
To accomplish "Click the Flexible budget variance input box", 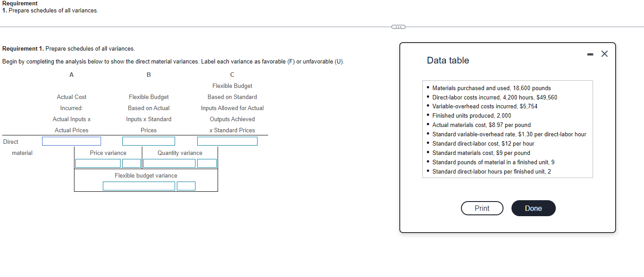I will click(139, 186).
